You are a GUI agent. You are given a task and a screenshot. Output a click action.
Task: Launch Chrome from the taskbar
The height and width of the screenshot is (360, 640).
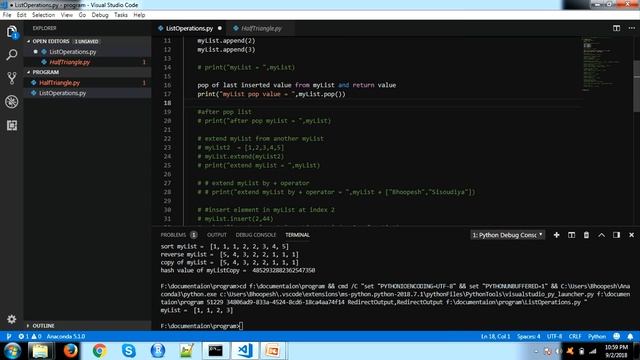click(99, 351)
